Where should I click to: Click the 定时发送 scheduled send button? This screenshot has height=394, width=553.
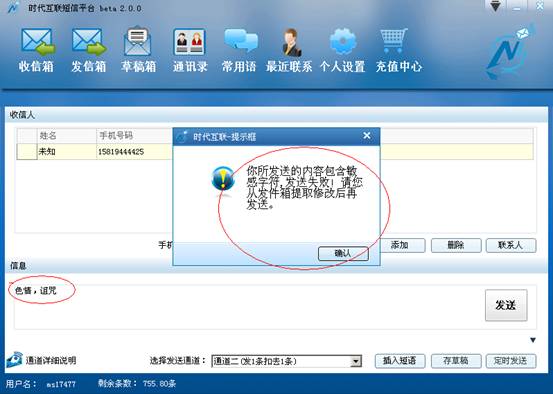tap(511, 361)
